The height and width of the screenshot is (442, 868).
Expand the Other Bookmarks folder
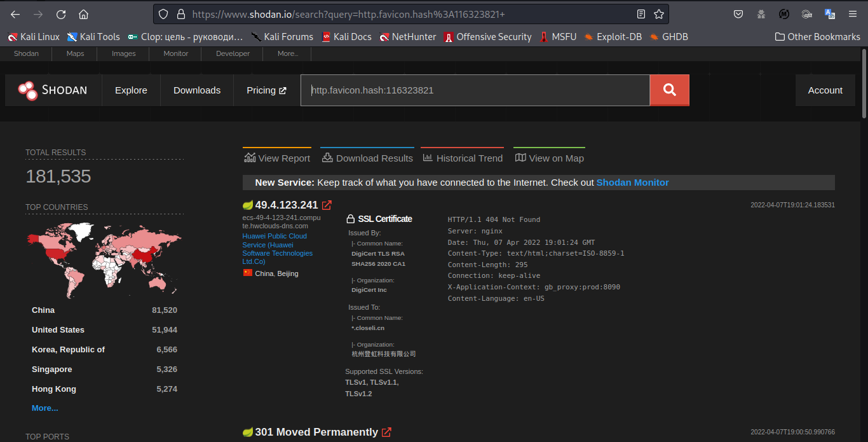click(818, 37)
